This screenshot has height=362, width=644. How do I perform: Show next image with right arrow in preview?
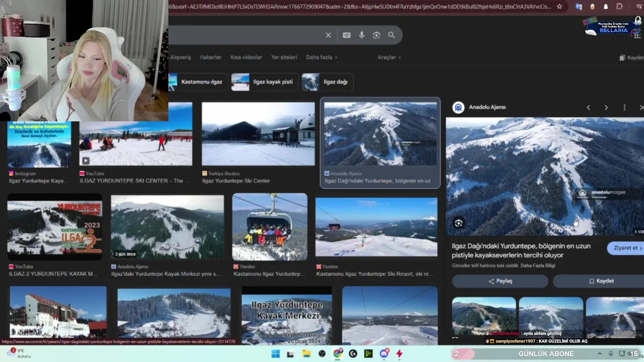(x=606, y=108)
